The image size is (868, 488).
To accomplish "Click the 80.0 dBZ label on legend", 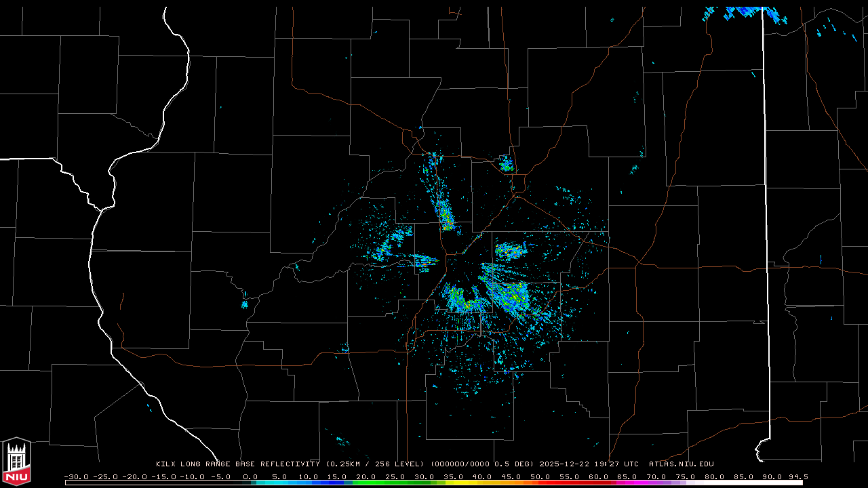I will click(x=714, y=476).
